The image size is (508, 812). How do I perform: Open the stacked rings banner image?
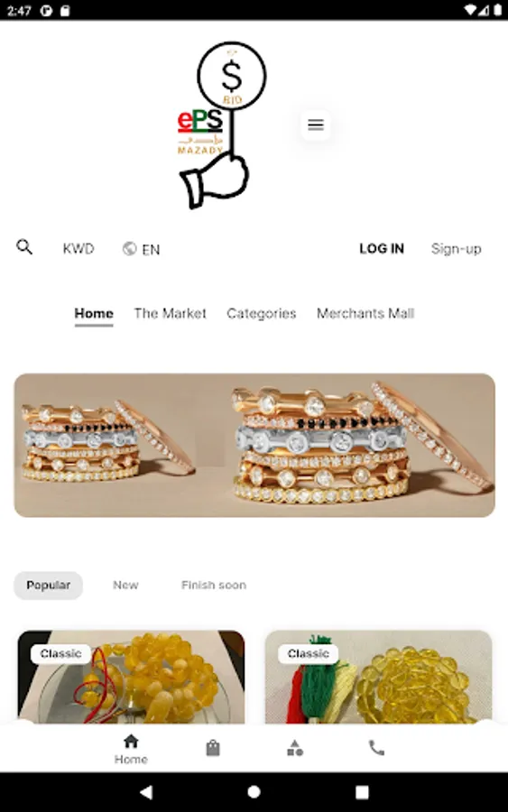point(254,445)
